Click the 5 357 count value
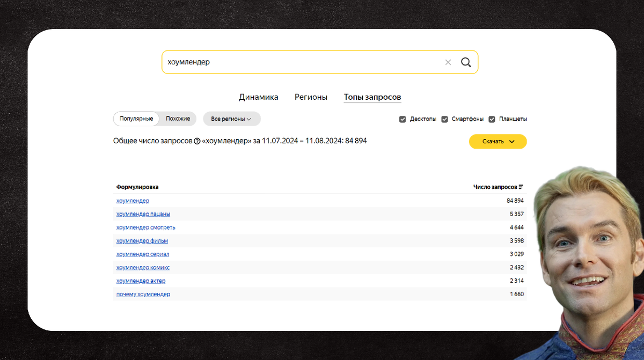Image resolution: width=644 pixels, height=360 pixels. 516,214
